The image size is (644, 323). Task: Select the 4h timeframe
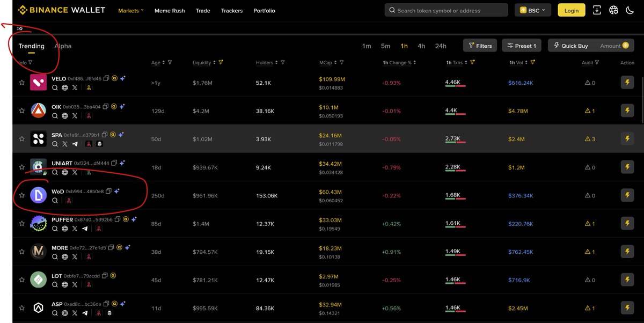tap(421, 46)
